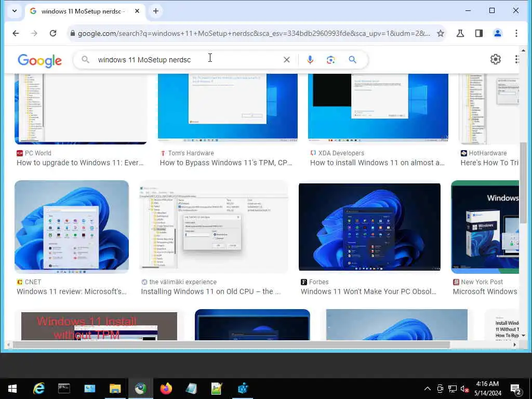Open the notification center icon

pos(516,389)
